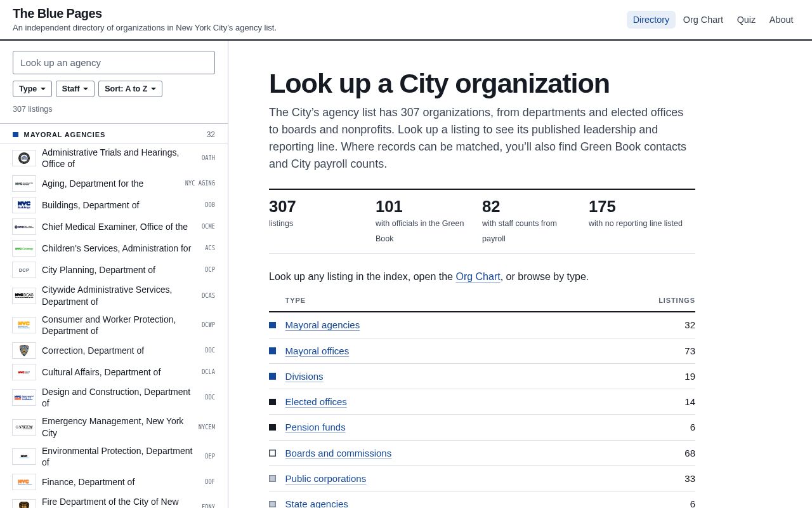Viewport: 812px width, 508px height.
Task: Click the blue square beside Mayoral agencies
Action: [272, 325]
